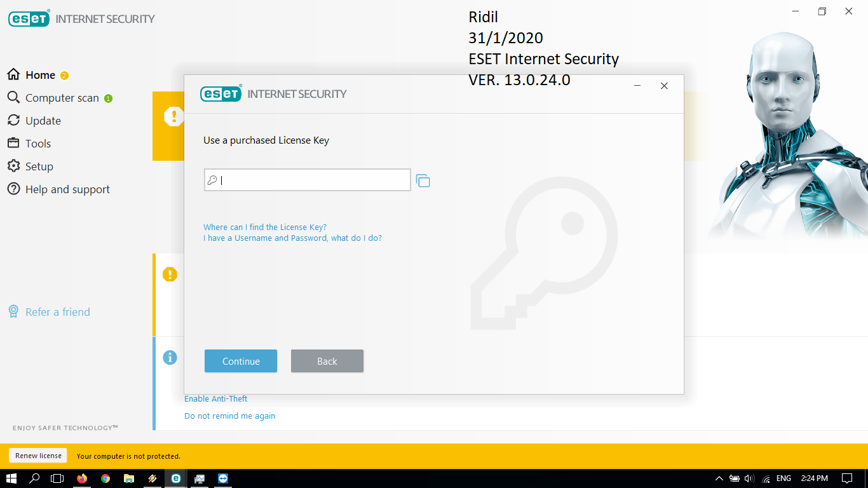Click the Refer a friend ribbon icon

pyautogui.click(x=13, y=311)
